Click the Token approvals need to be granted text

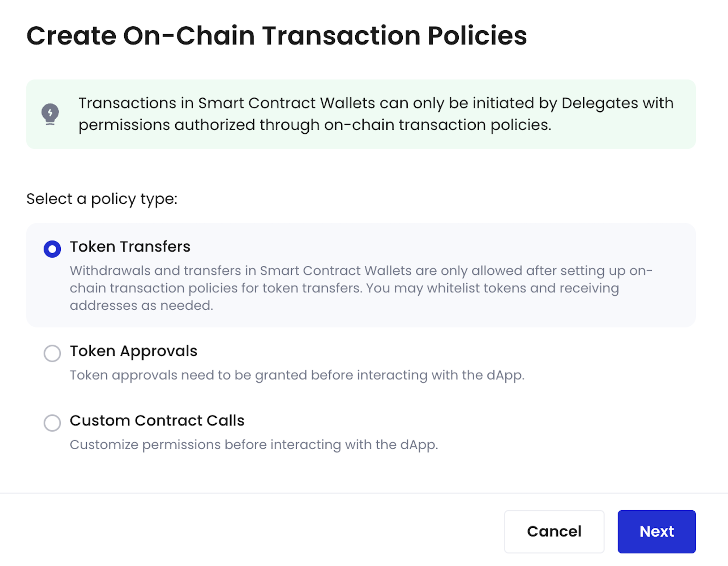(x=297, y=375)
